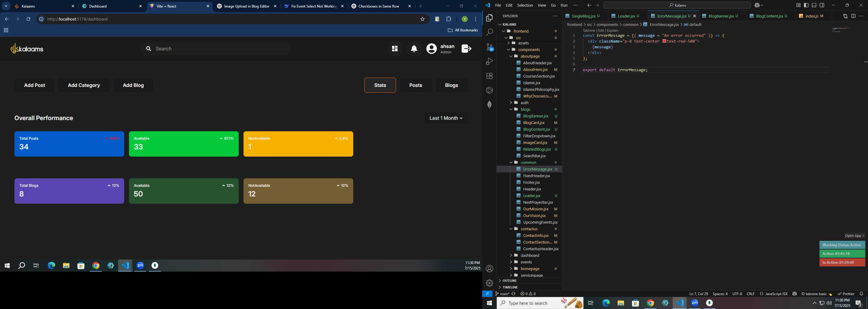
Task: Toggle Secondary Side Bar layout icon
Action: tap(822, 5)
